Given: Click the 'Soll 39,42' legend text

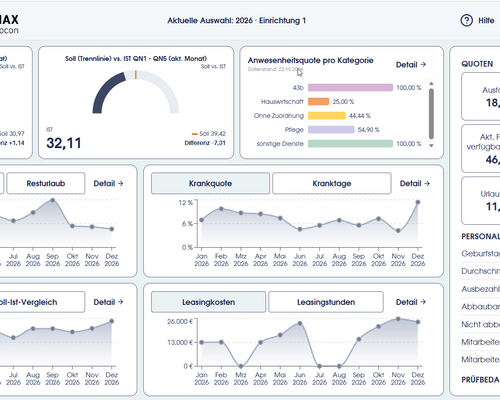Looking at the screenshot, I should tap(213, 134).
